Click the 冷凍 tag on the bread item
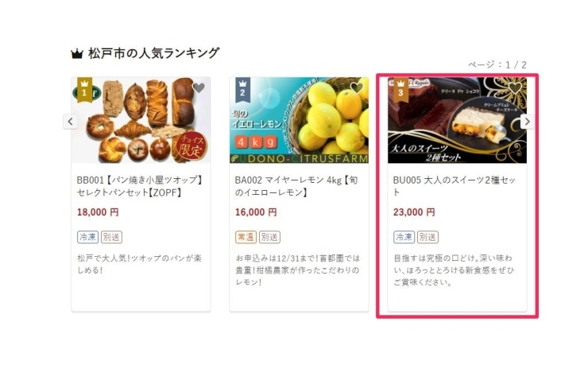Screen dimensions: 588x365 (87, 237)
